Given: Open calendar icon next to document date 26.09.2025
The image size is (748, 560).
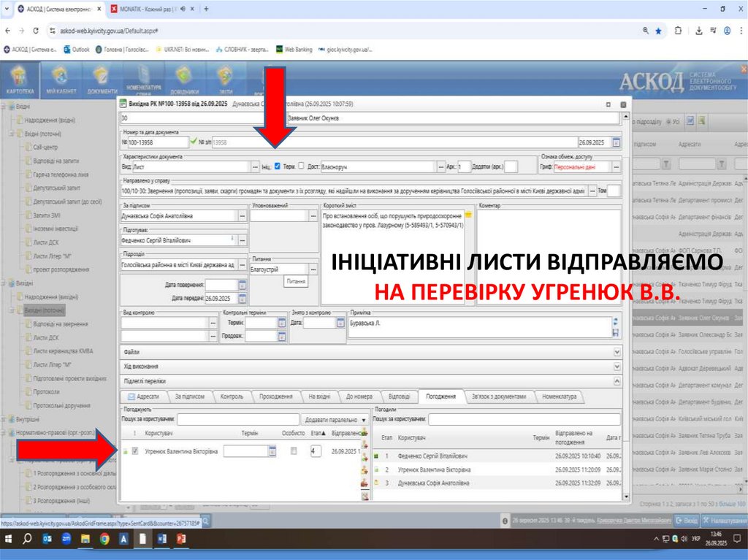Looking at the screenshot, I should coord(616,142).
